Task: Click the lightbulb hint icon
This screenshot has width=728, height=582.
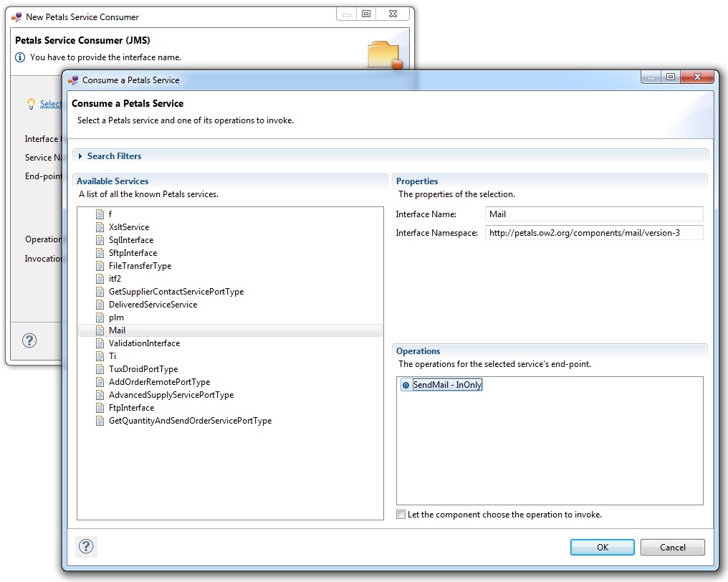Action: pyautogui.click(x=31, y=104)
